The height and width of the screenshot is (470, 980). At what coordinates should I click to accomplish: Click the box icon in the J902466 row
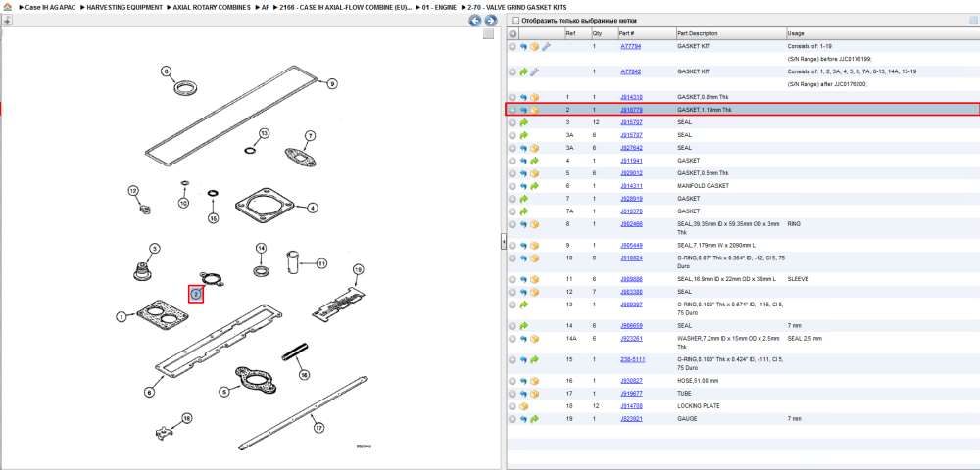coord(534,224)
